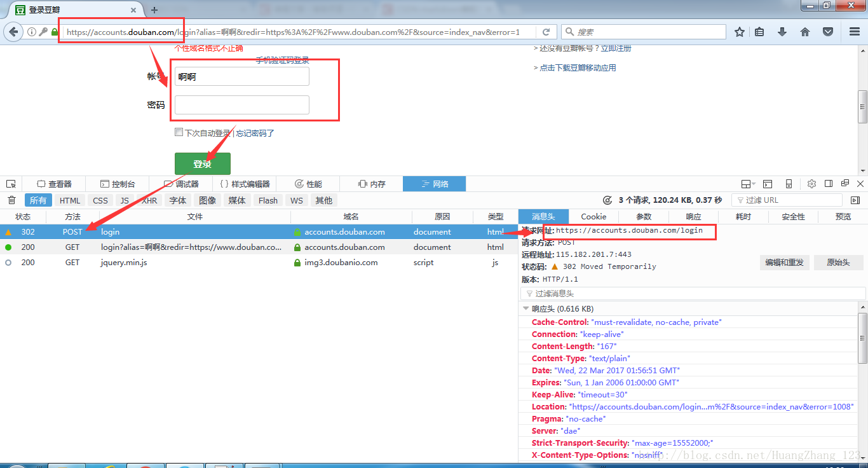The image size is (868, 468).
Task: Click the key icon in address bar
Action: (x=43, y=32)
